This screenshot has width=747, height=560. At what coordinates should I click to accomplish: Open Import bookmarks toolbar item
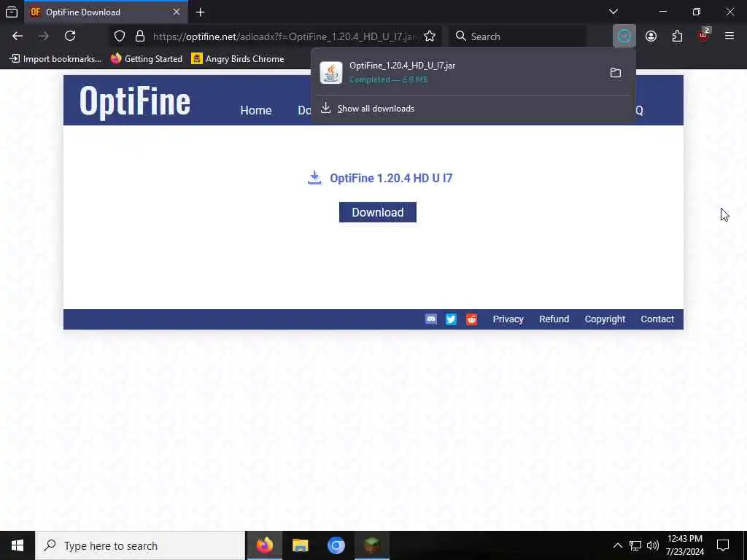click(55, 59)
